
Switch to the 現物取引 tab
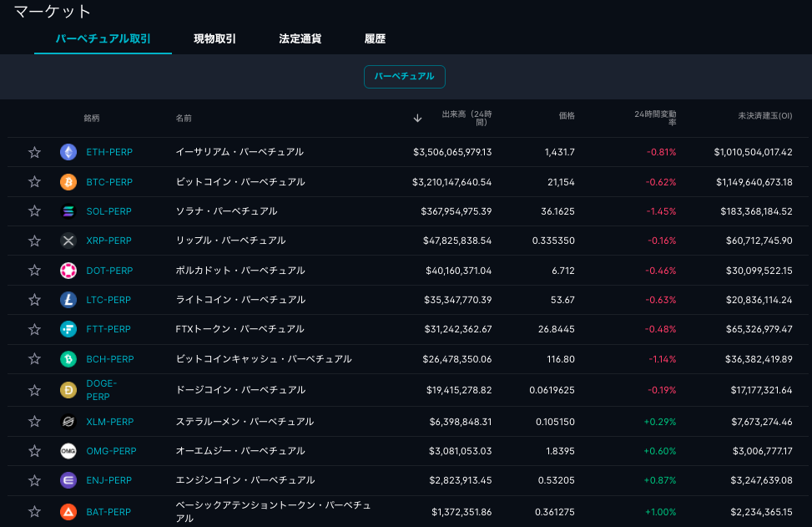point(214,39)
